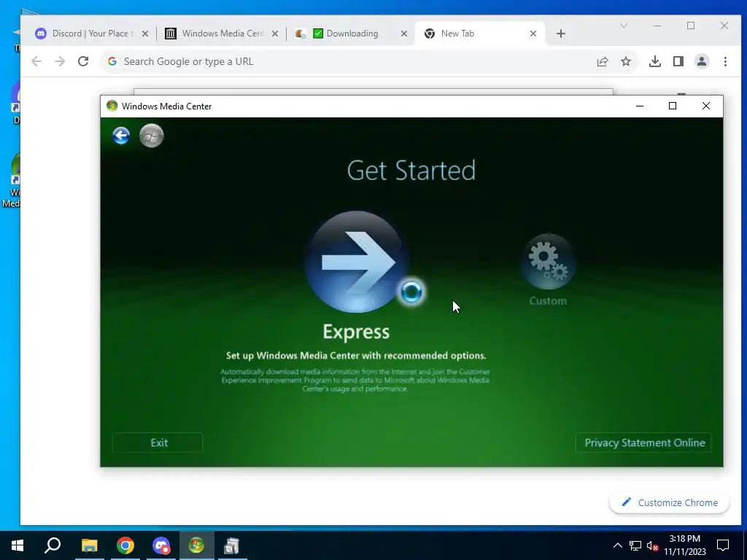Toggle Chrome side panel
Viewport: 747px width, 560px height.
678,61
